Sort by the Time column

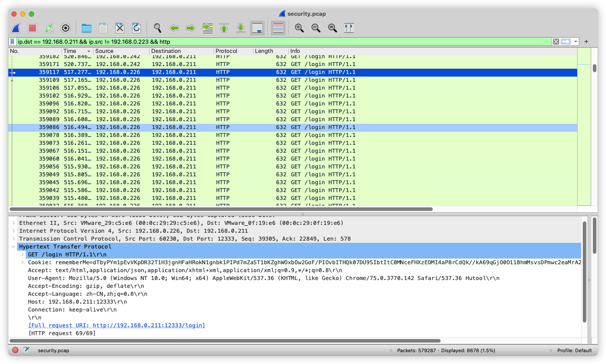tap(77, 51)
